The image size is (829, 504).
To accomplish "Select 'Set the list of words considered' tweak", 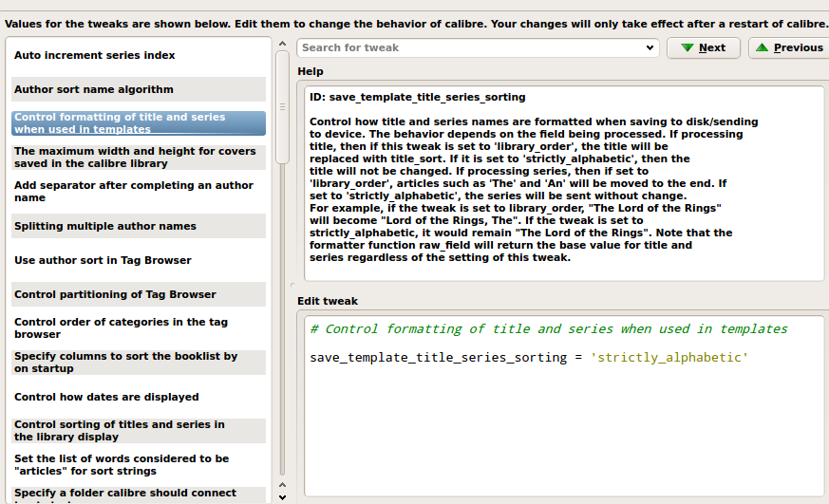I will [x=139, y=465].
